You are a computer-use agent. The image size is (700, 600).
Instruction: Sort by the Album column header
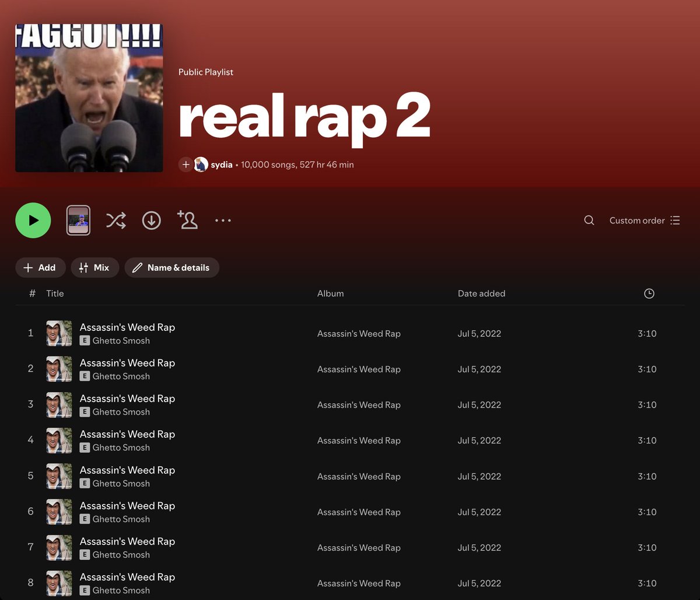(x=330, y=294)
